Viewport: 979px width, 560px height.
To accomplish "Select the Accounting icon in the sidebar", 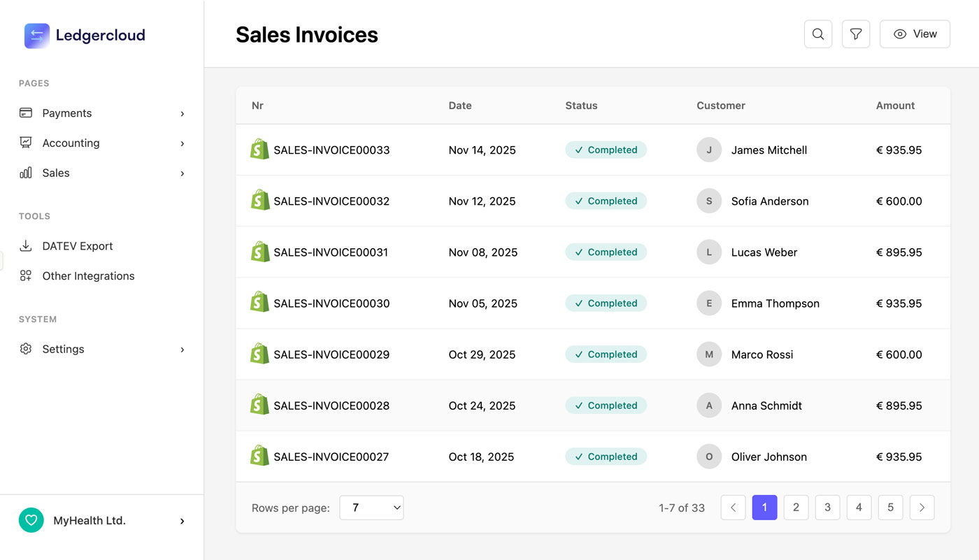I will point(26,143).
